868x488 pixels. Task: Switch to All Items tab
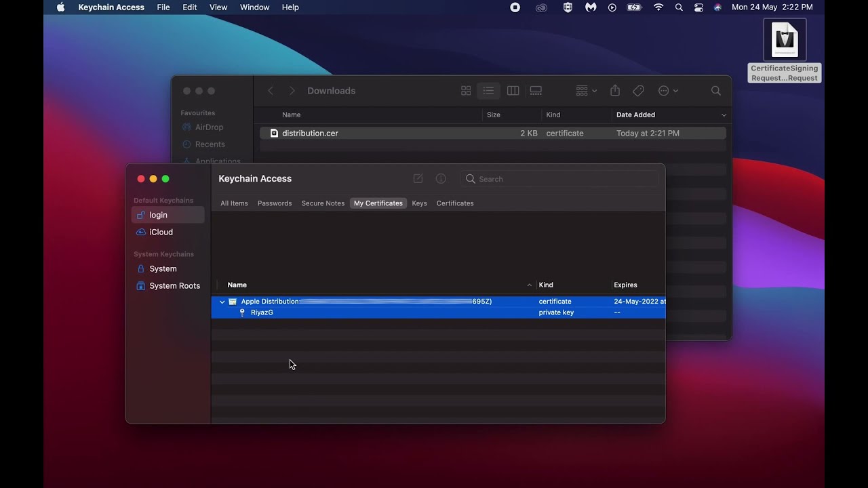point(234,203)
